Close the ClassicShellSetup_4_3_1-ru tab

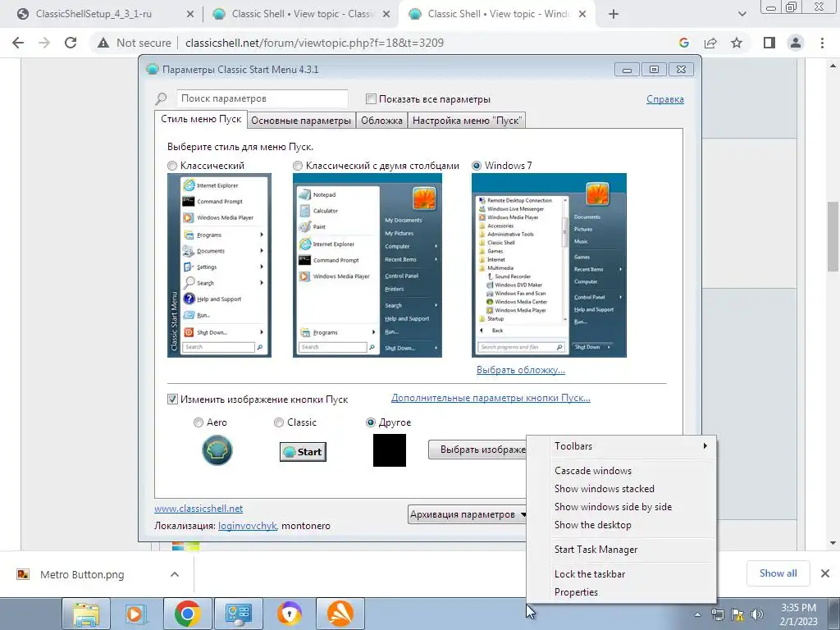(189, 14)
